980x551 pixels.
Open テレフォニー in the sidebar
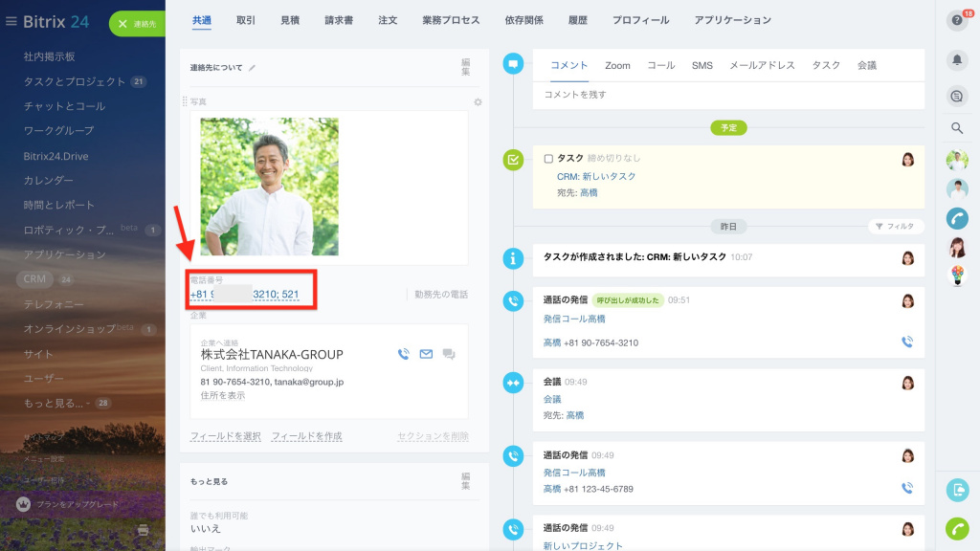[x=54, y=304]
